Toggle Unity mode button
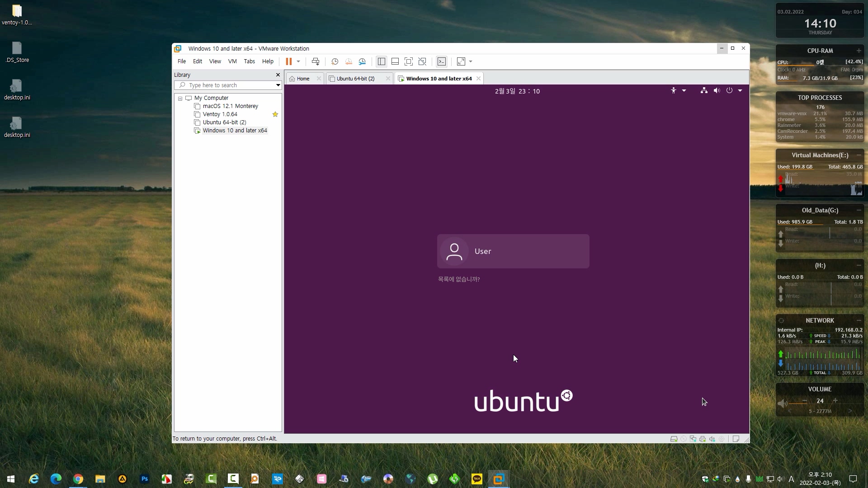The width and height of the screenshot is (868, 488). (422, 61)
